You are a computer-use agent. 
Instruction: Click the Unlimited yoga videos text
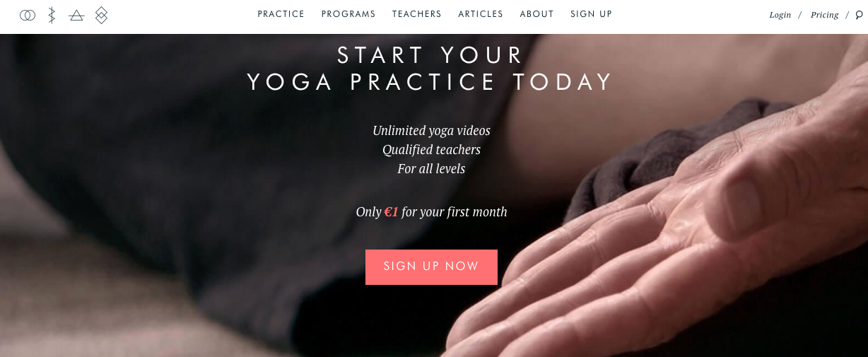431,131
